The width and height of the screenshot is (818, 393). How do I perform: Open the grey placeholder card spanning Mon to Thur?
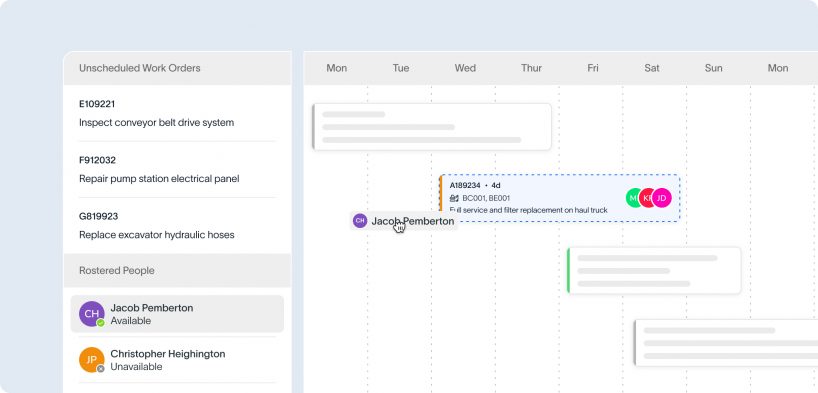tap(432, 127)
